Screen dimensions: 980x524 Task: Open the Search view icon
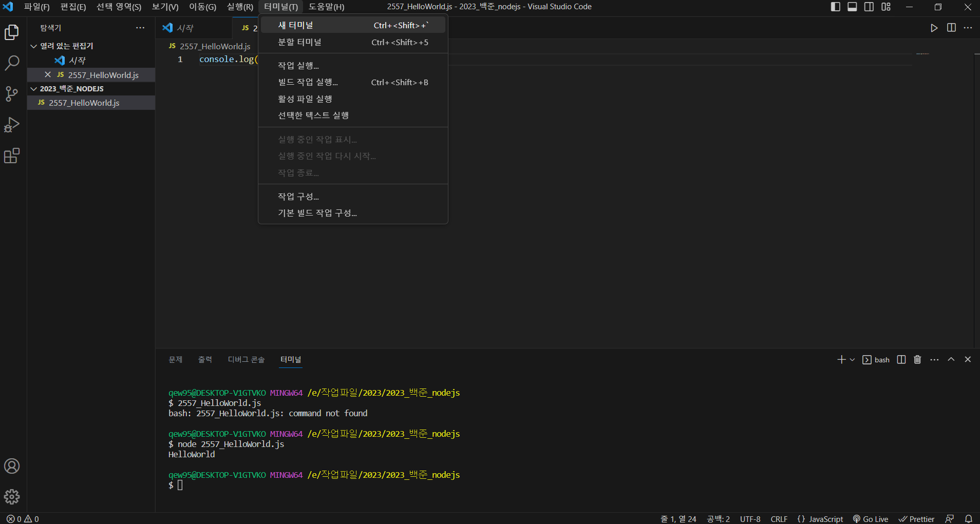click(x=12, y=63)
